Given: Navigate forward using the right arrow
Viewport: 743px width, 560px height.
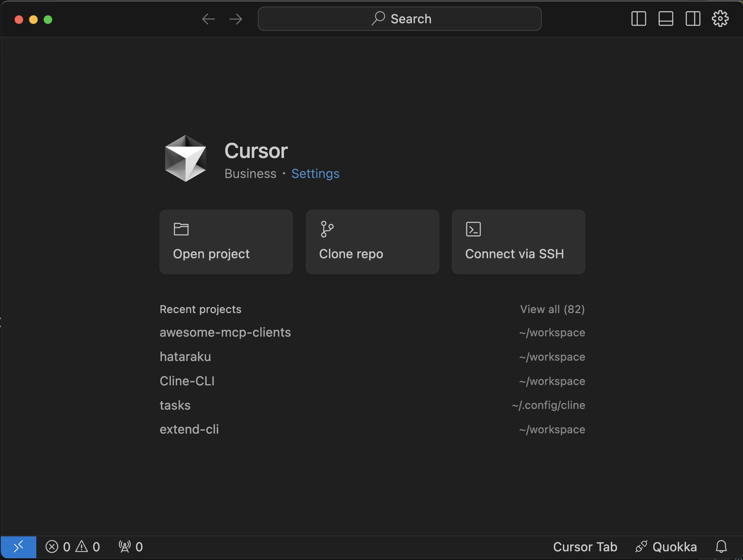Looking at the screenshot, I should (x=235, y=19).
